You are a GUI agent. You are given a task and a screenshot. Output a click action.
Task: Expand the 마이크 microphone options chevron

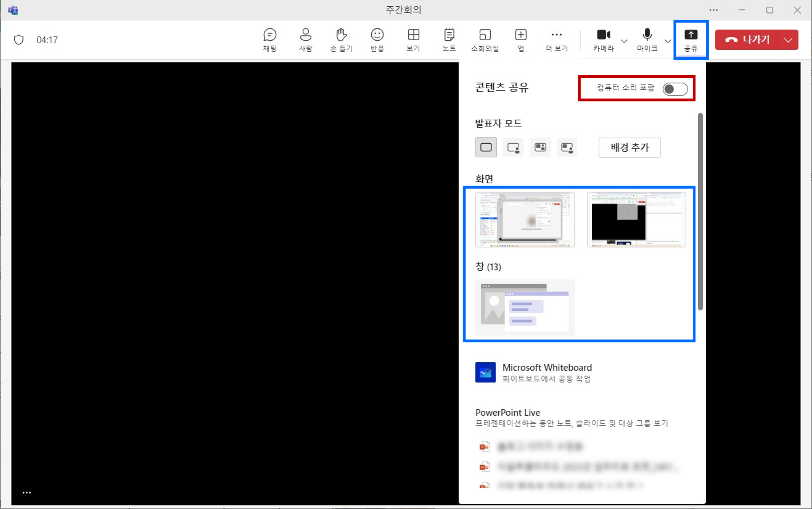tap(668, 41)
